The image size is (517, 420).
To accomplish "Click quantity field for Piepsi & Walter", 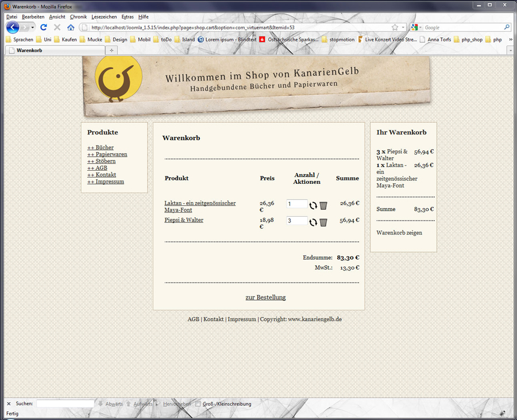I will 296,221.
